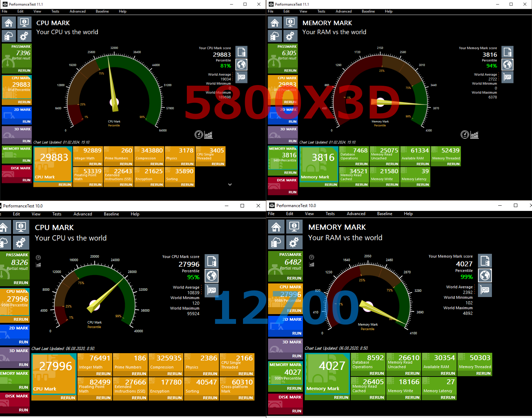532x418 pixels.
Task: Rerun Floating Point Math test scoring 82499
Action: click(x=104, y=398)
